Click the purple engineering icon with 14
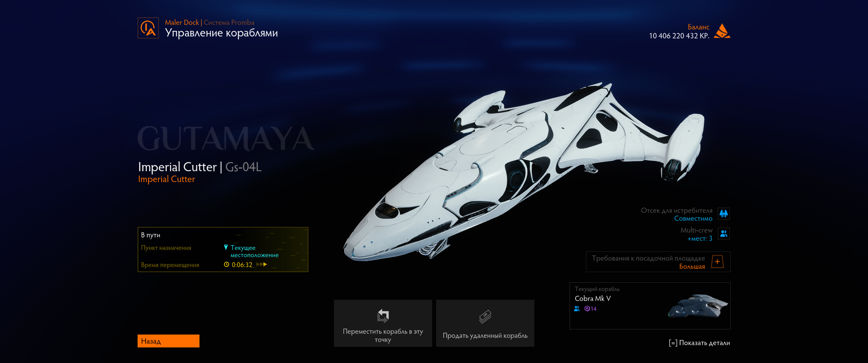The image size is (868, 363). coord(590,309)
